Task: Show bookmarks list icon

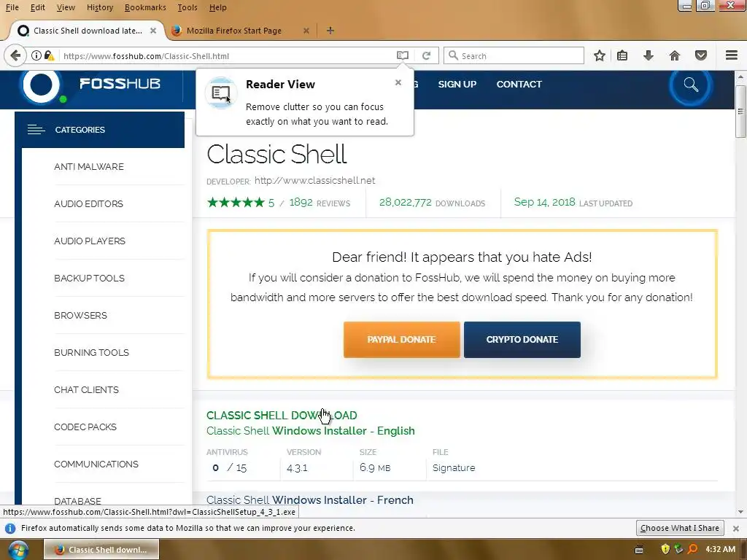Action: [x=622, y=55]
